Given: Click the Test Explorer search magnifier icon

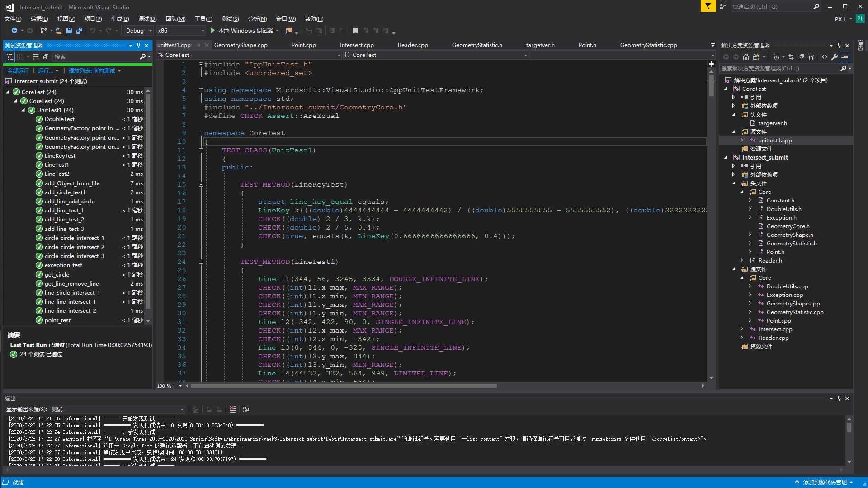Looking at the screenshot, I should (142, 57).
